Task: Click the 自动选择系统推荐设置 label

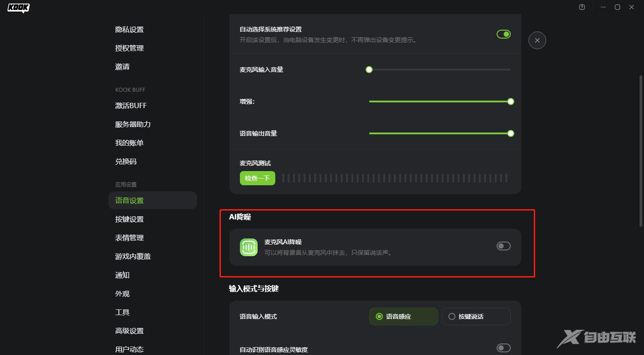Action: tap(270, 29)
